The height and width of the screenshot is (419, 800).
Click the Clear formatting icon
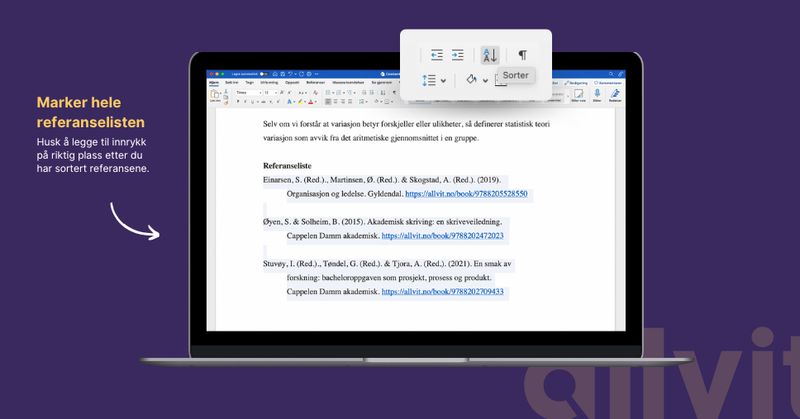tap(315, 92)
